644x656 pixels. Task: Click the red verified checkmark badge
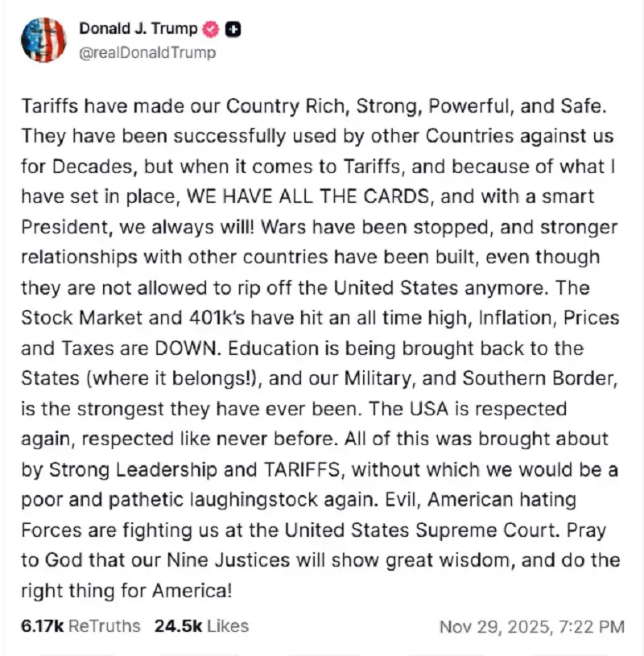pos(212,30)
